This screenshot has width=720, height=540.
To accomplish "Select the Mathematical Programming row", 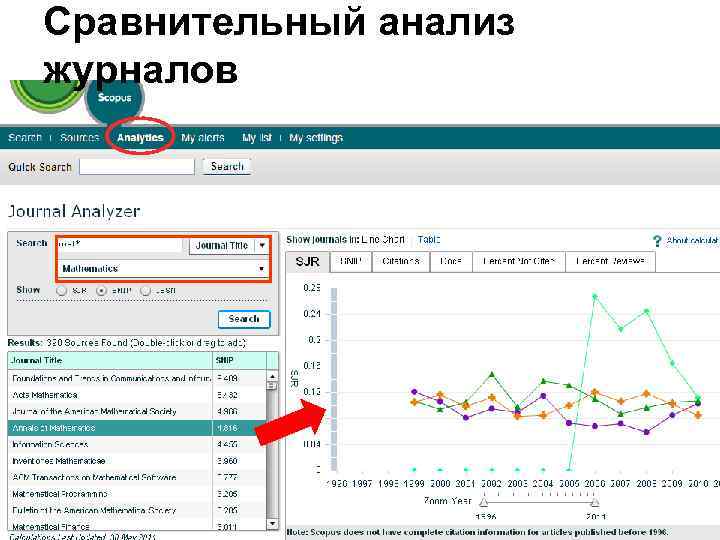I will coord(137,494).
